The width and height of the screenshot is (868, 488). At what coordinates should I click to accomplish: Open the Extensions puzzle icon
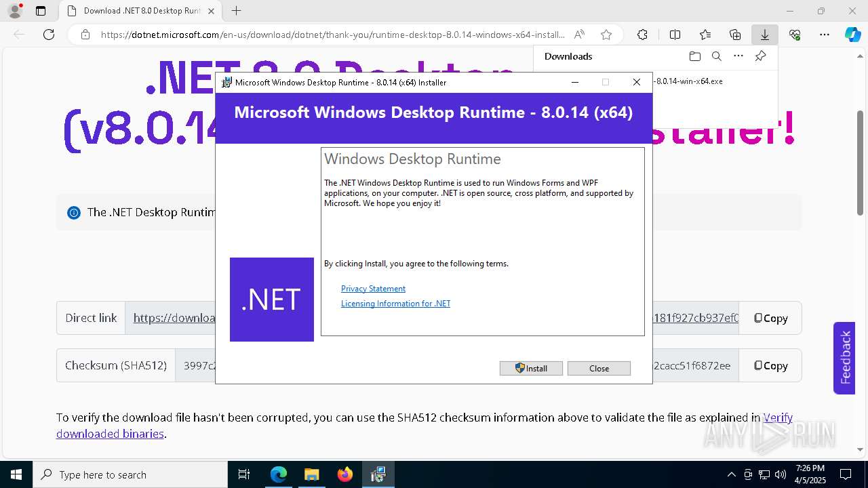642,35
